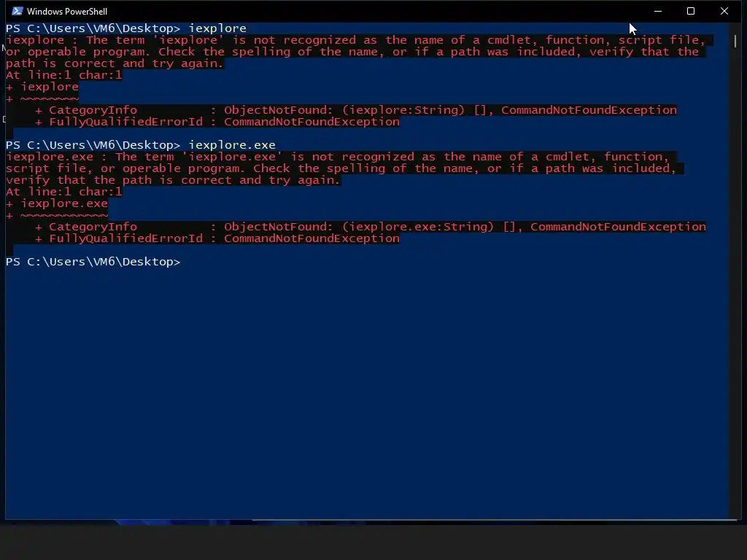This screenshot has width=747, height=560.
Task: Click 'script file, or operable program' line
Action: pyautogui.click(x=341, y=168)
